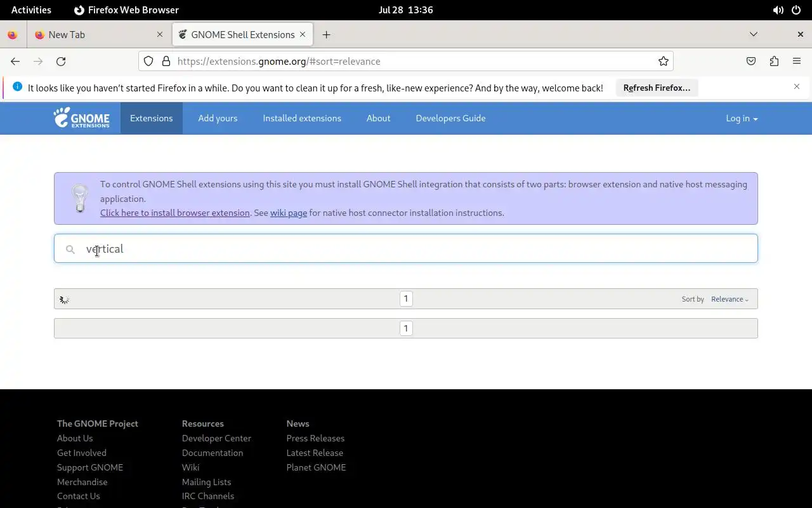Image resolution: width=812 pixels, height=508 pixels.
Task: Click the News footer heading
Action: [298, 424]
